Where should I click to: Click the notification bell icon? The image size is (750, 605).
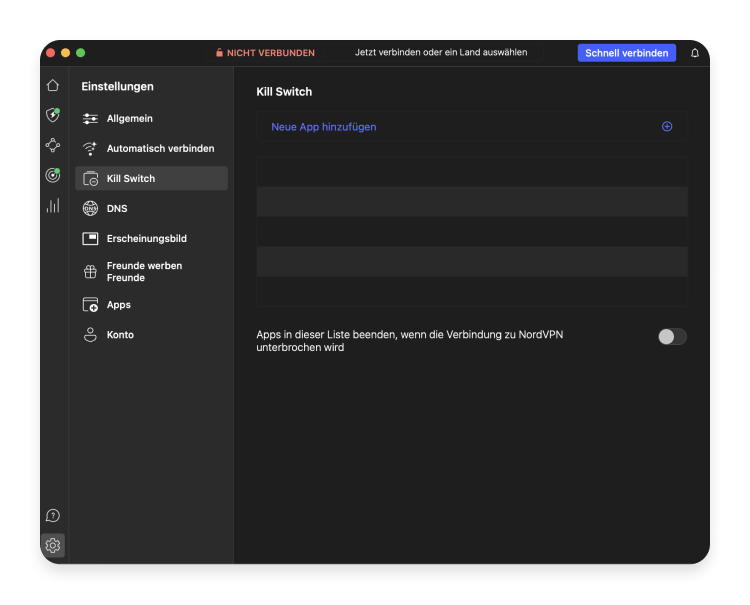tap(695, 53)
